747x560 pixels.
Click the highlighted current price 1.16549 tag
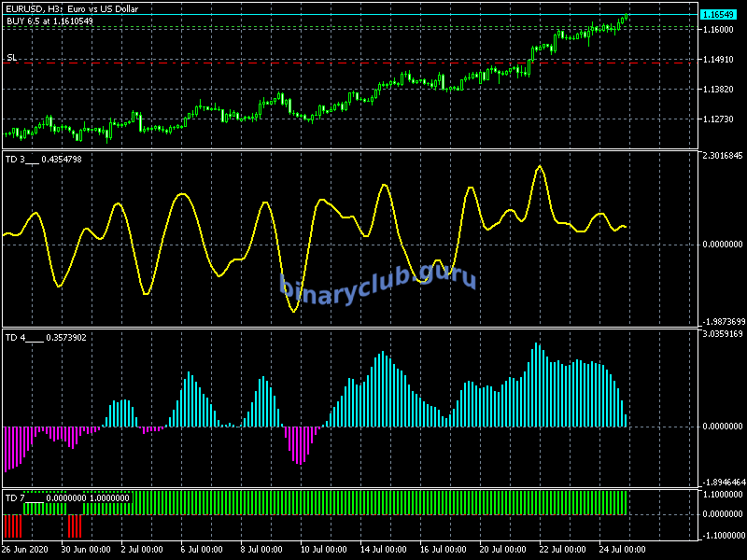coord(719,16)
